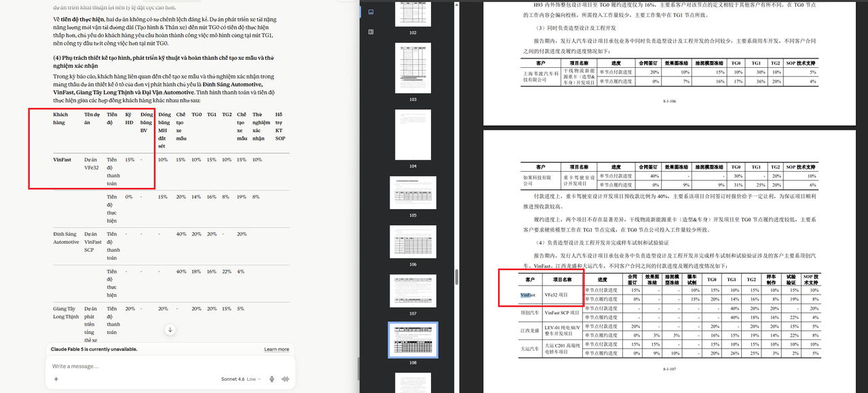This screenshot has width=868, height=393.
Task: Focus the Write a message input field
Action: [x=170, y=367]
